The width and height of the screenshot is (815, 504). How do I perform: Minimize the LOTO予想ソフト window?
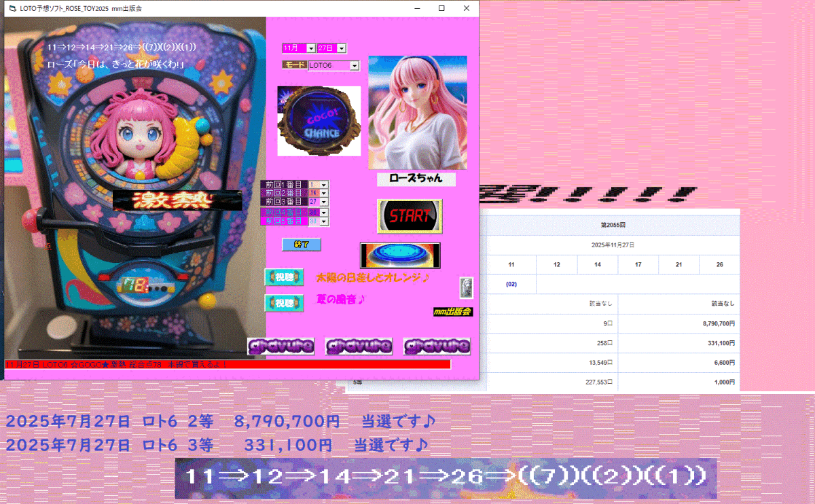418,8
